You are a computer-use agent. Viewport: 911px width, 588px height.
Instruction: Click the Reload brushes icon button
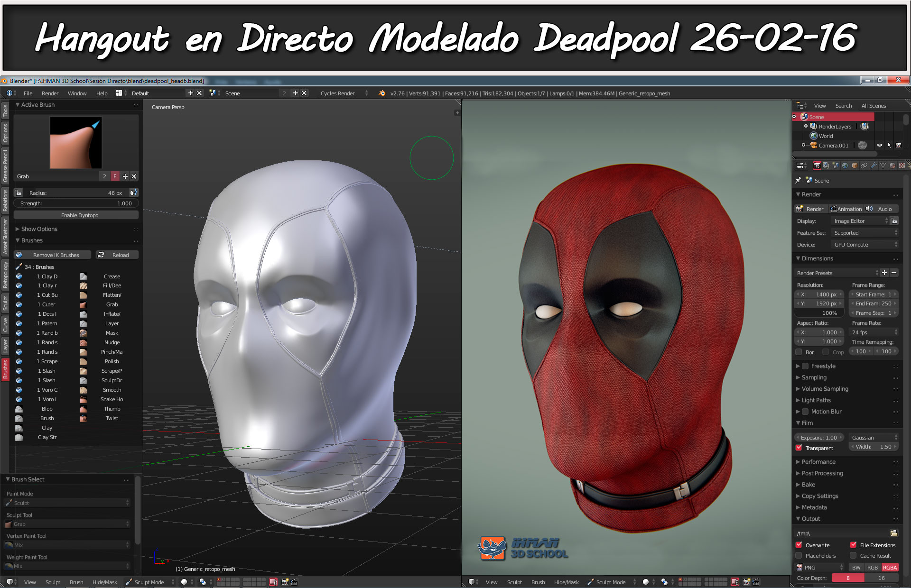[x=101, y=255]
